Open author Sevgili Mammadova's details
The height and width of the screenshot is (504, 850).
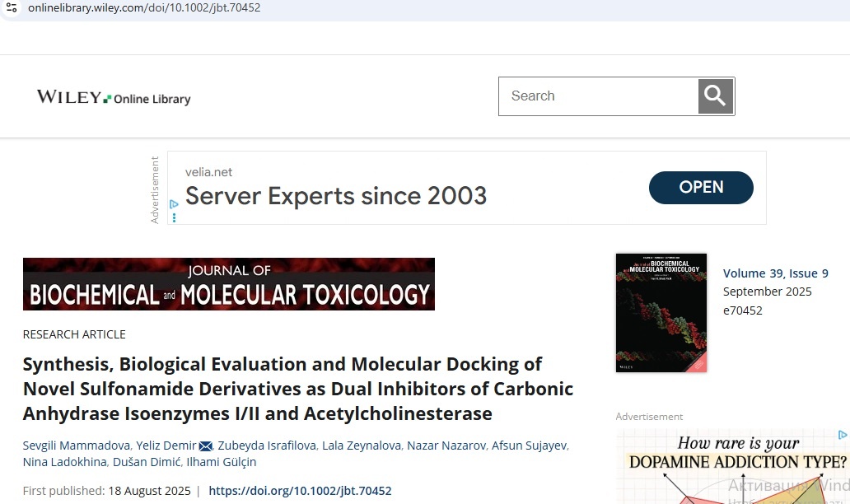coord(76,446)
